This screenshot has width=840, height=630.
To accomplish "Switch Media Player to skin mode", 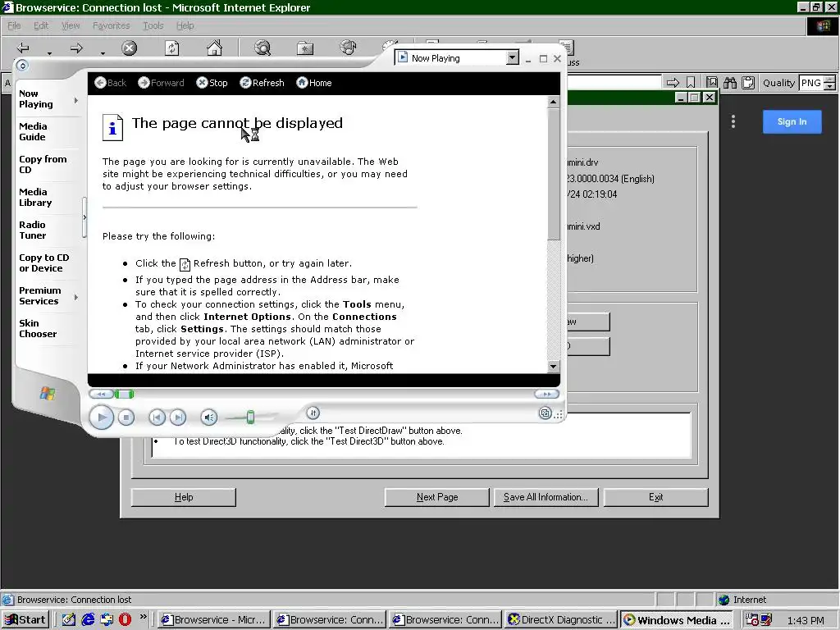I will (x=545, y=413).
